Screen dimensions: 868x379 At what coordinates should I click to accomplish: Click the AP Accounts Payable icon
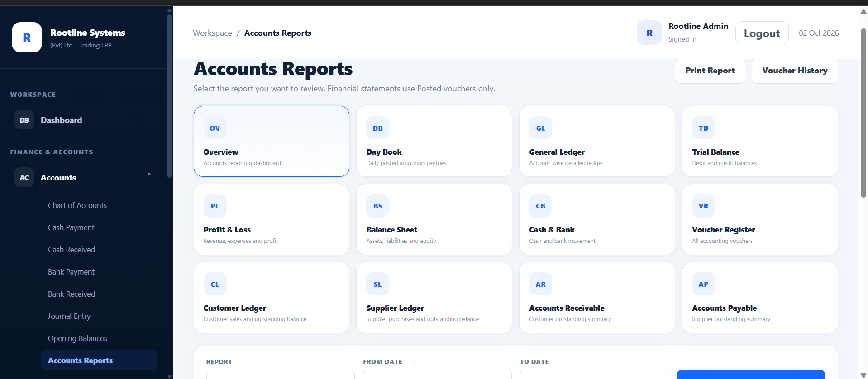click(703, 284)
